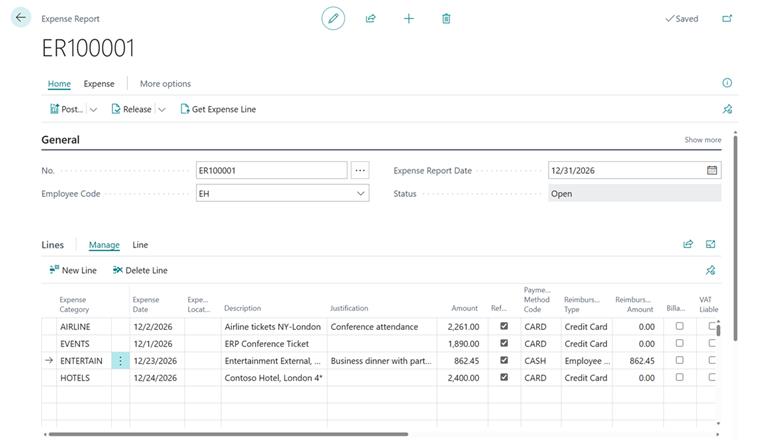Open page in new window icon
The height and width of the screenshot is (440, 780).
point(727,18)
